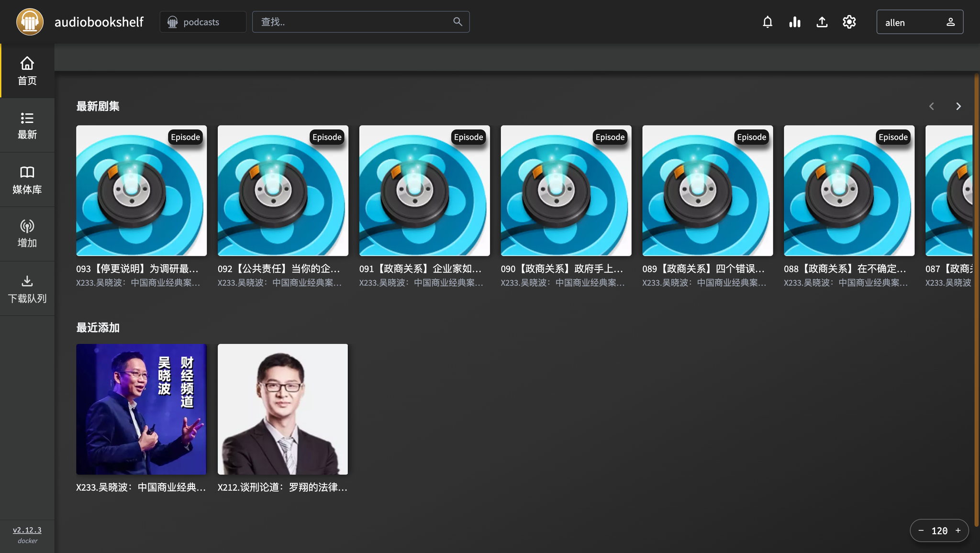Viewport: 980px width, 553px height.
Task: Click the magnifier search icon
Action: [457, 22]
